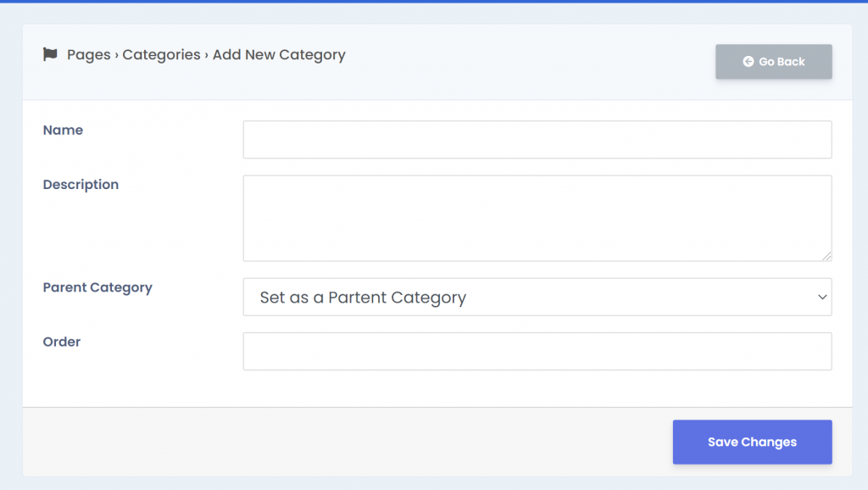Click the Name field label
The width and height of the screenshot is (868, 490).
[x=63, y=130]
